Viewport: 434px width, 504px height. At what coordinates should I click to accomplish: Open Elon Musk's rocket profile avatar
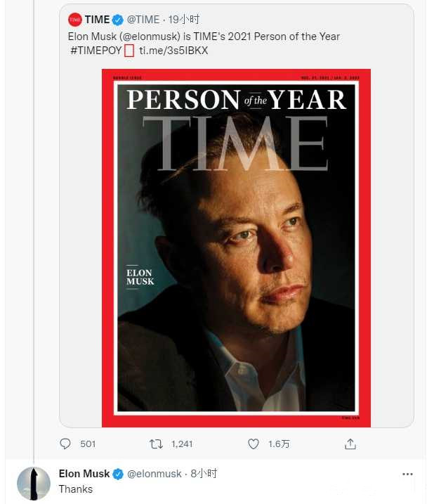click(x=34, y=483)
